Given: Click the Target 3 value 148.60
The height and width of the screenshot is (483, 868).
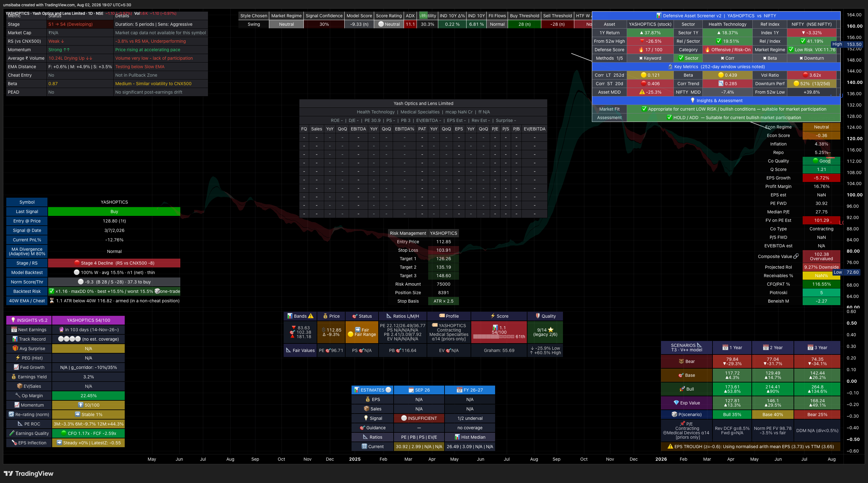Looking at the screenshot, I should pyautogui.click(x=444, y=276).
